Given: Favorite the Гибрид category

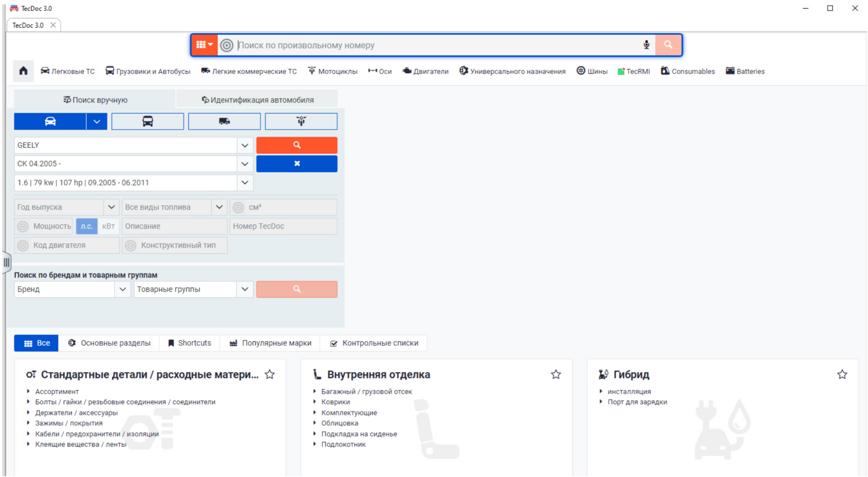Looking at the screenshot, I should tap(842, 374).
